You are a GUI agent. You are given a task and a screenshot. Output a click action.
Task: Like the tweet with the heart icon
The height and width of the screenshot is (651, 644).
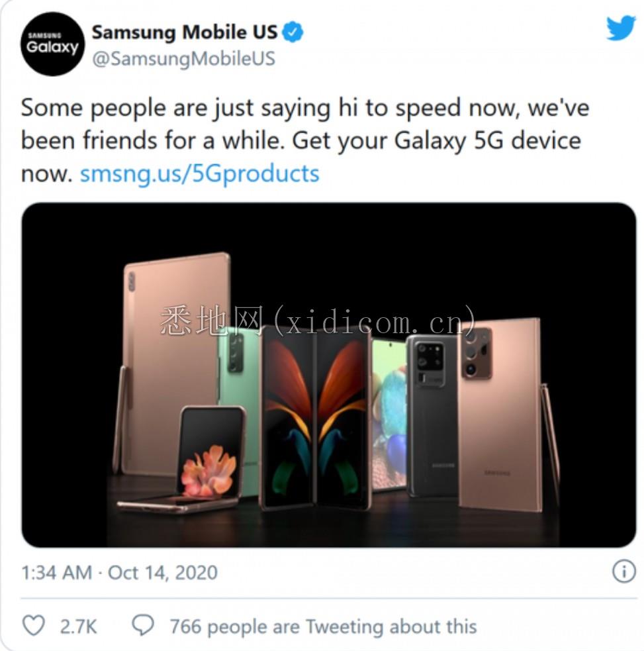click(33, 625)
